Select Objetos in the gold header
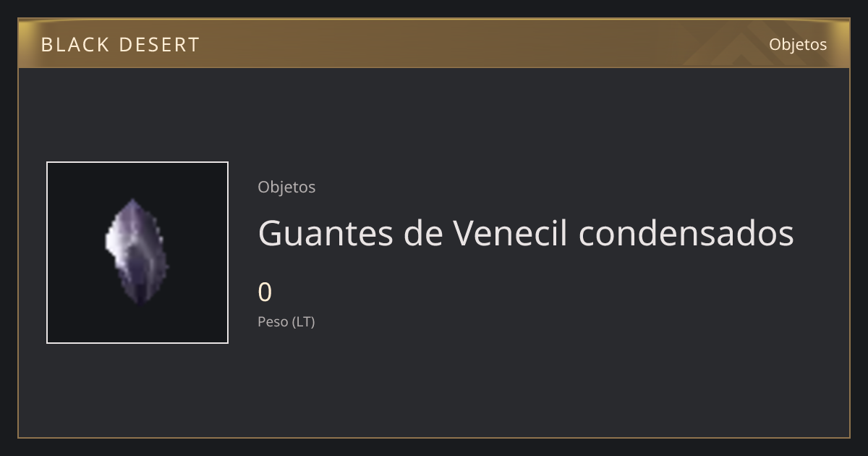The width and height of the screenshot is (868, 456). coord(798,44)
